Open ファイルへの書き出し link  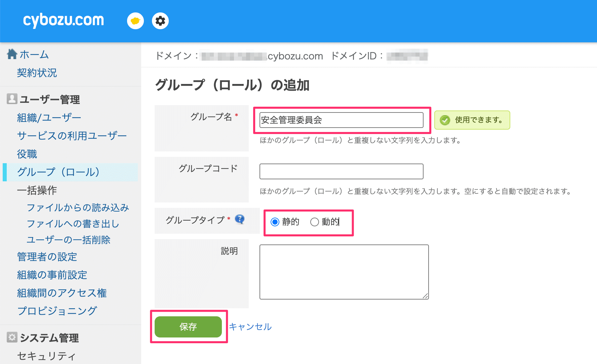[x=73, y=224]
